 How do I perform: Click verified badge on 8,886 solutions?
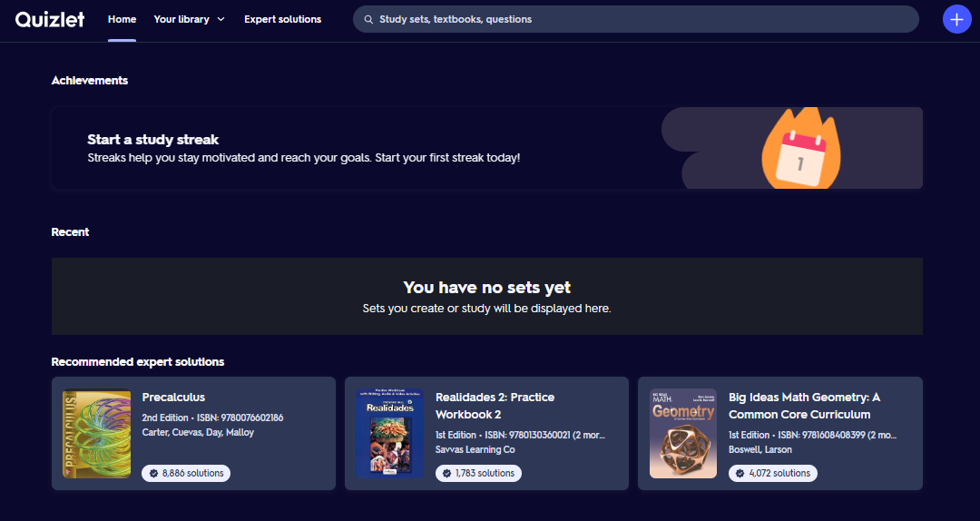153,474
